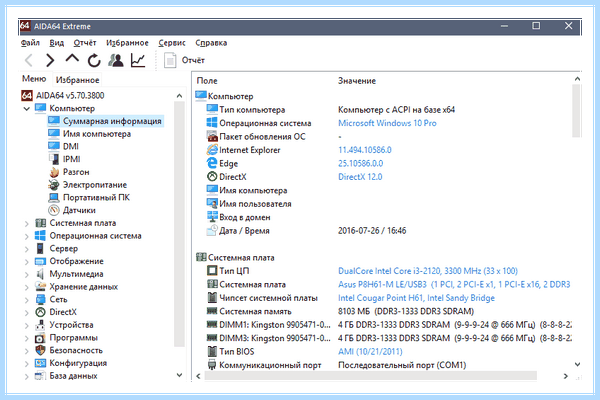Click the Конфигурация icon in tree

[40, 363]
